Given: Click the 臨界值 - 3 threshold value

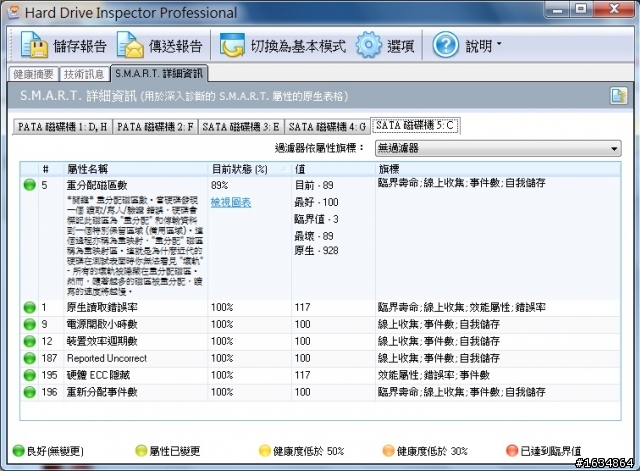Looking at the screenshot, I should pos(316,219).
